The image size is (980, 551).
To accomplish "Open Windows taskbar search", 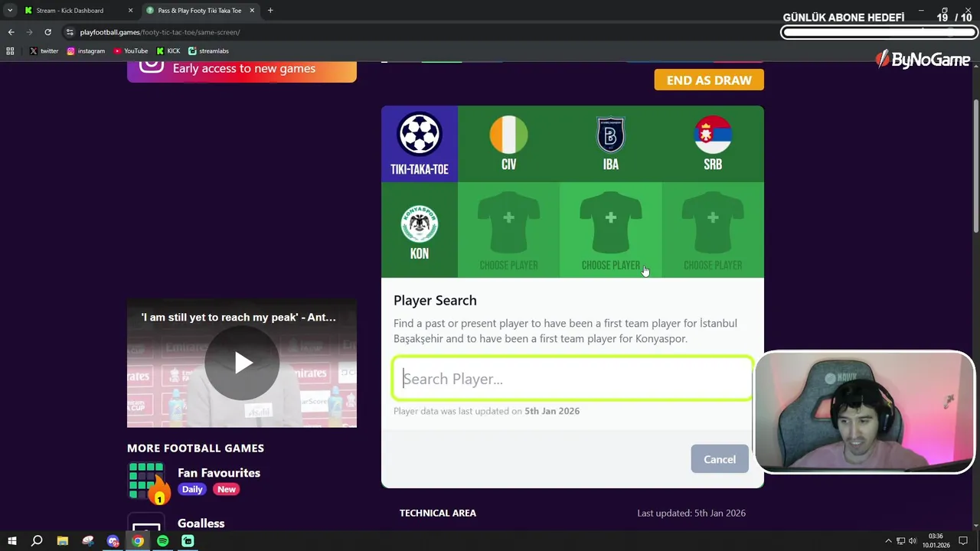I will tap(37, 541).
